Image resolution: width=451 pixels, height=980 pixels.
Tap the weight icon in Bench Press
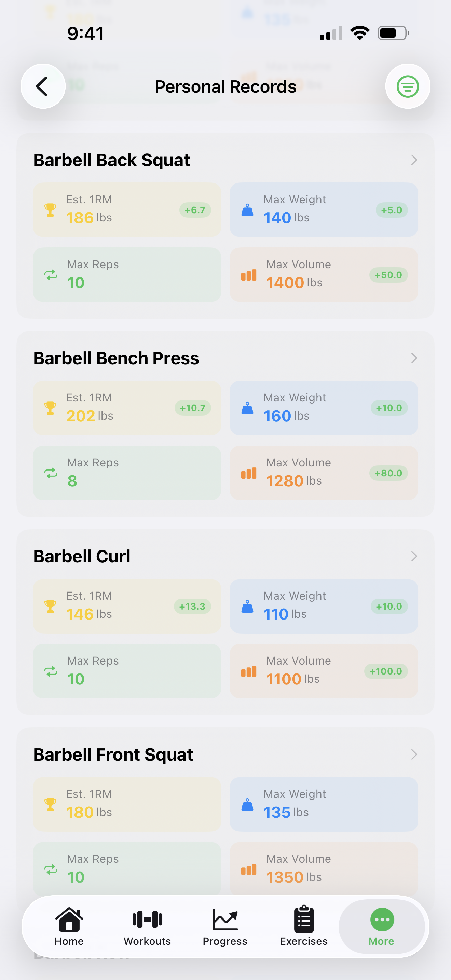coord(247,408)
